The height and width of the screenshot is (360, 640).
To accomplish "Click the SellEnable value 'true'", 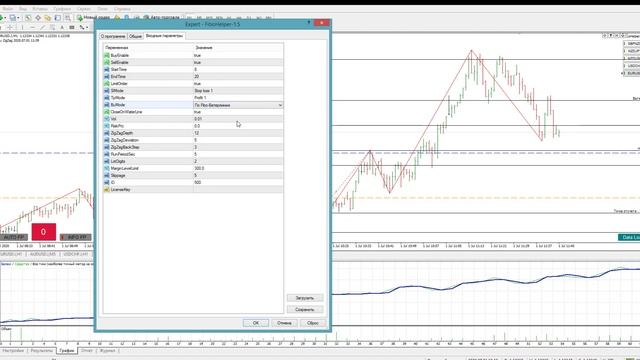I will [198, 62].
